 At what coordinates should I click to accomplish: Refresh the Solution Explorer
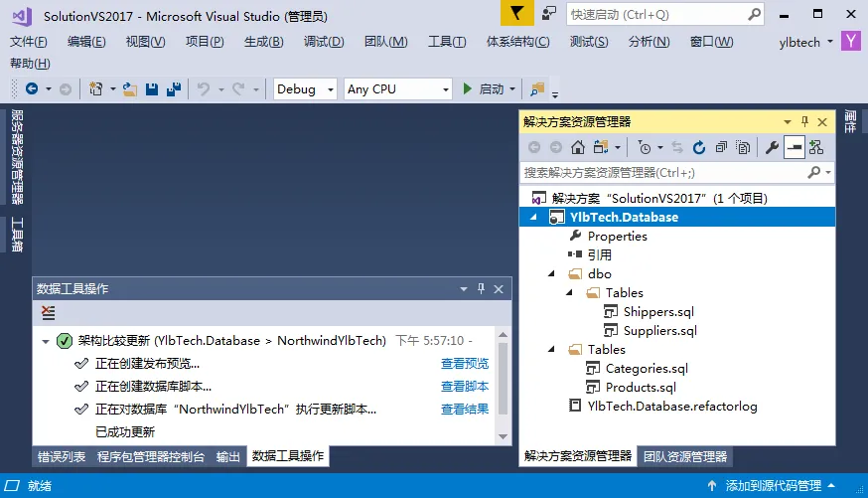[699, 147]
